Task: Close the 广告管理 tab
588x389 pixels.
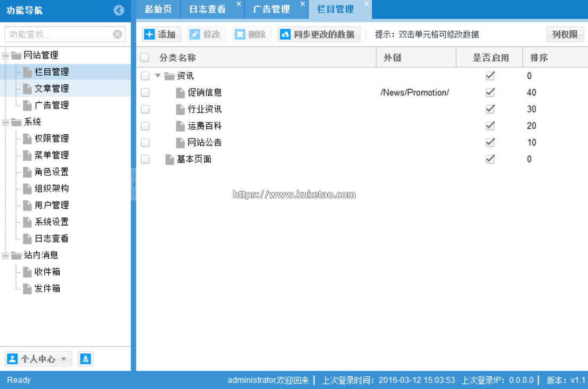Action: point(303,4)
